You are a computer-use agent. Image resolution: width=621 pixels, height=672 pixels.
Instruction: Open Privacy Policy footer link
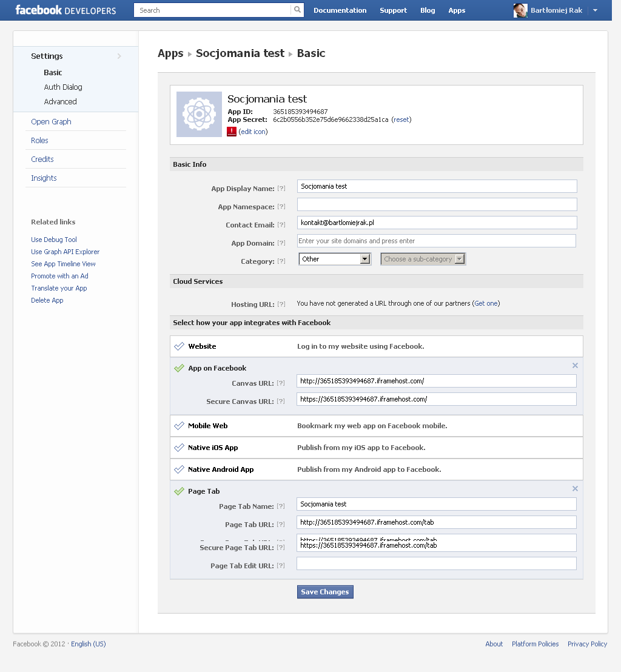point(587,643)
